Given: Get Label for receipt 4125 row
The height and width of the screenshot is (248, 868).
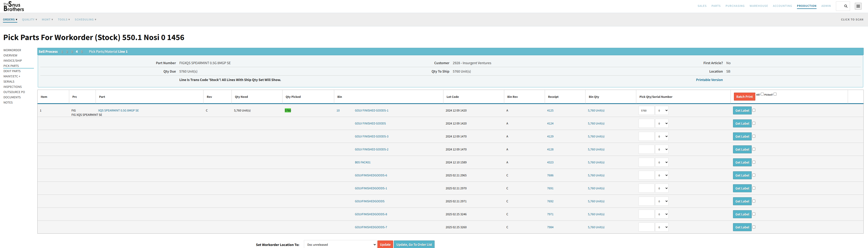Looking at the screenshot, I should coord(742,111).
